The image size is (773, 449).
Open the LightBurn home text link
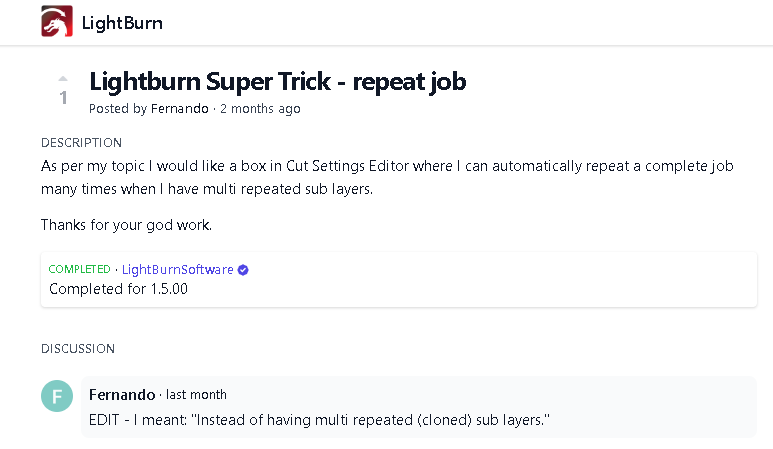point(122,23)
